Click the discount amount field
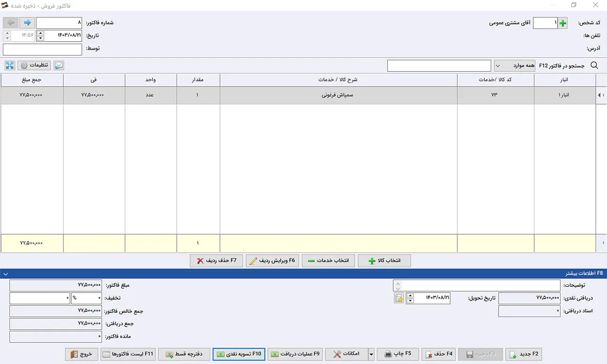 click(40, 298)
